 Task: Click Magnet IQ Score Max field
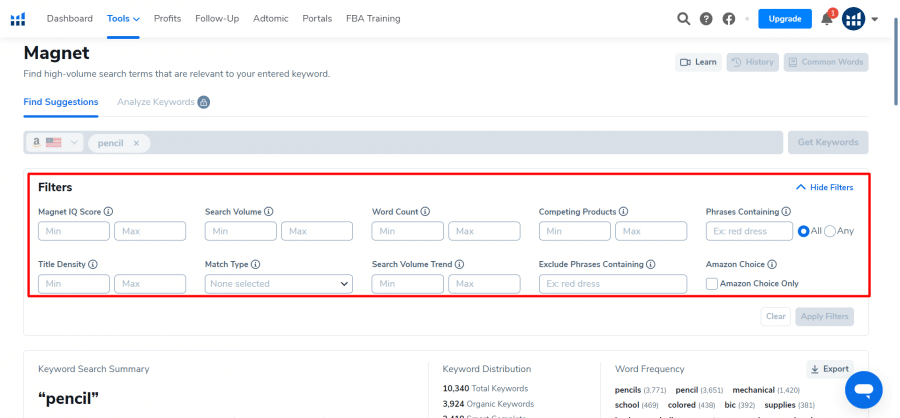[150, 231]
